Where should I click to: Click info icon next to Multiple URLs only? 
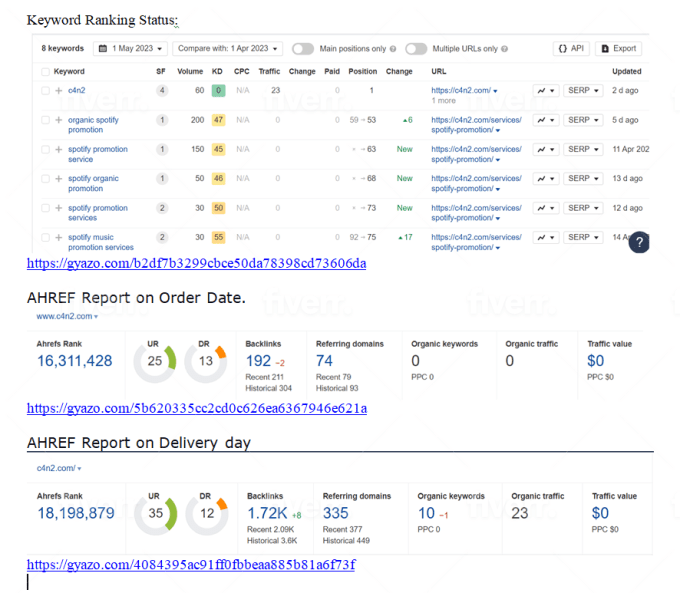(504, 49)
